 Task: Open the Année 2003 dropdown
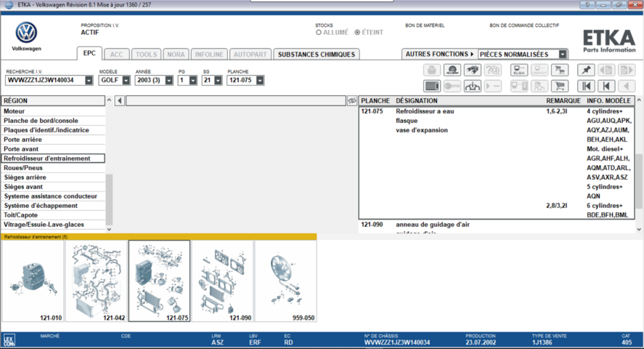coord(168,80)
